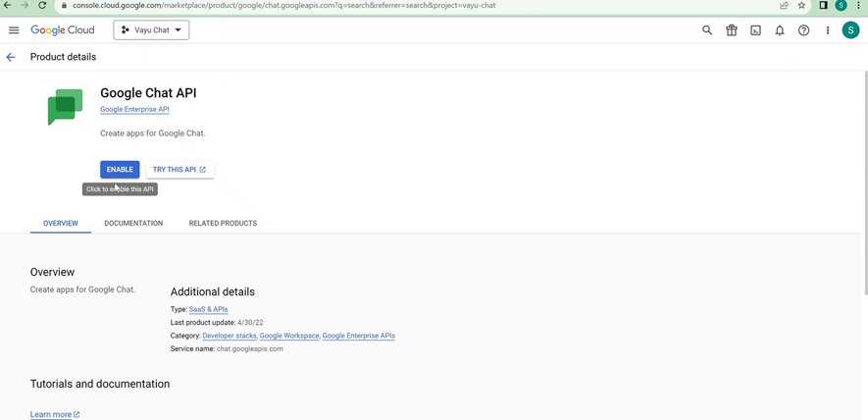This screenshot has height=420, width=868.
Task: Open the Learn more link
Action: pos(55,414)
